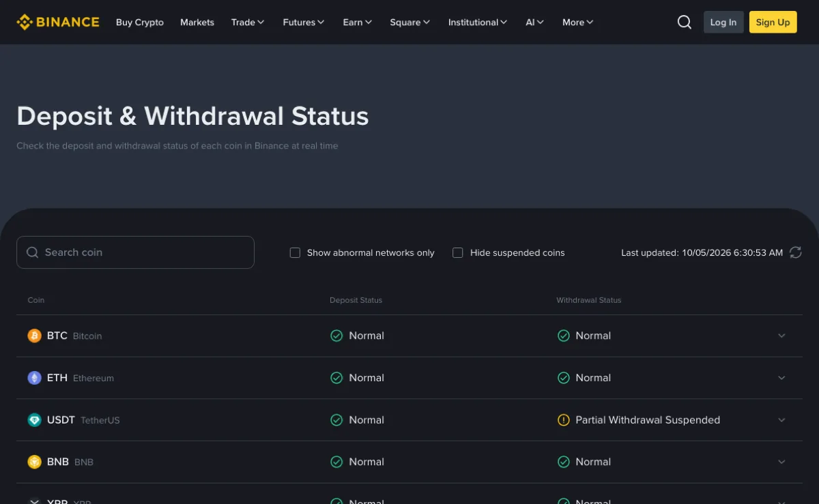The width and height of the screenshot is (819, 504).
Task: Click USDT partial withdrawal warning icon
Action: click(563, 420)
